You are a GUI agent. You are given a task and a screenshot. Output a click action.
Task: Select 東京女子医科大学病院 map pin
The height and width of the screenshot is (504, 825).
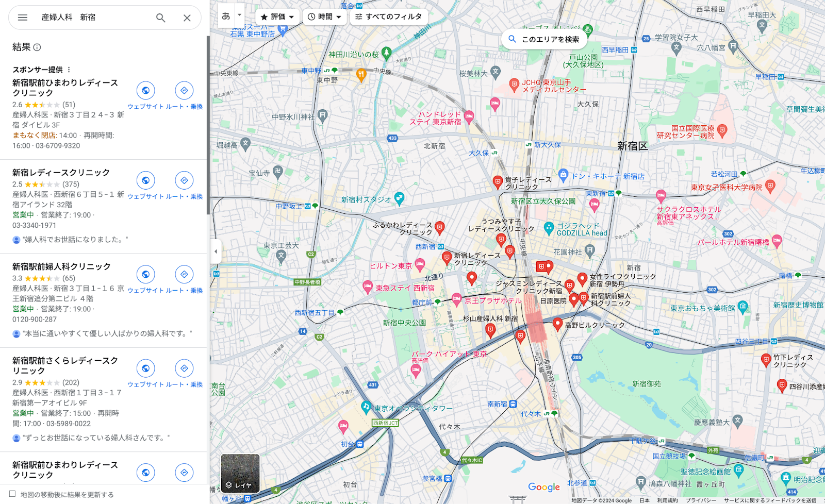click(x=770, y=186)
